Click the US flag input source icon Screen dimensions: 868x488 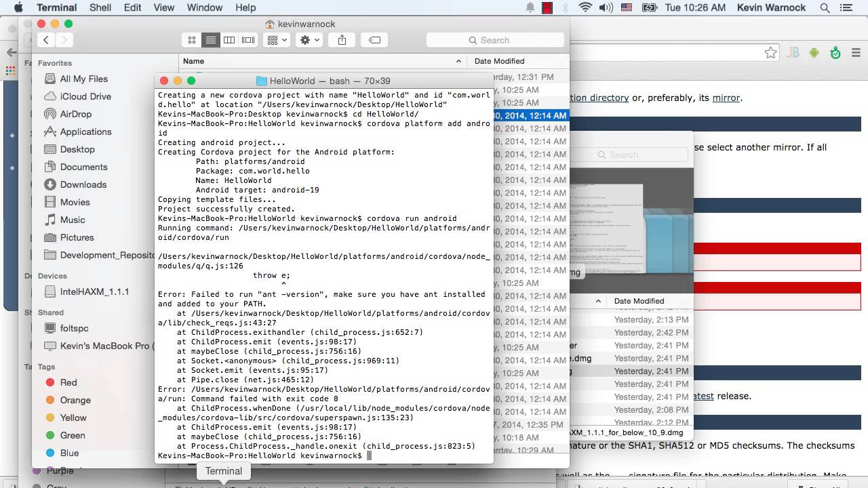click(x=627, y=8)
